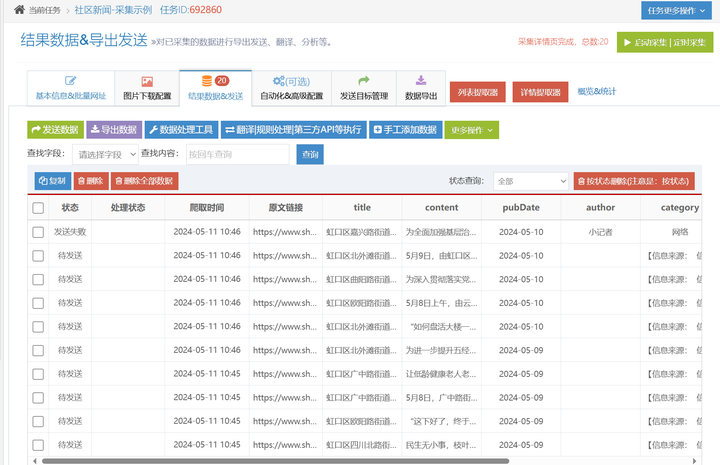Click the red 详情提取器 button
720x465 pixels.
coord(540,92)
